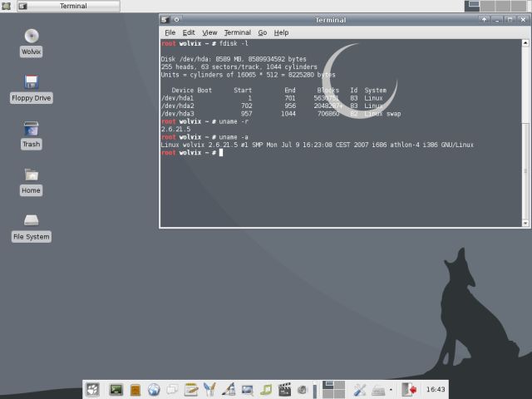This screenshot has height=399, width=532.
Task: Open the Wolvix disc desktop icon
Action: tap(32, 43)
